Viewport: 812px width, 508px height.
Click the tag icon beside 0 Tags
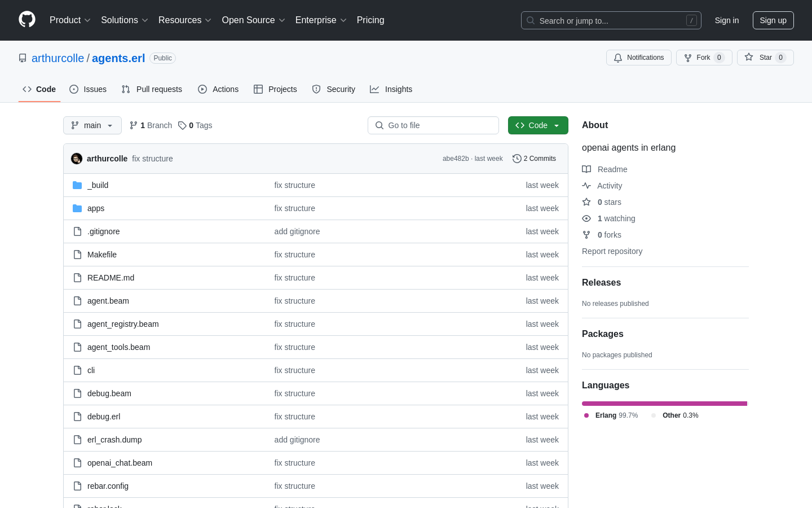182,125
